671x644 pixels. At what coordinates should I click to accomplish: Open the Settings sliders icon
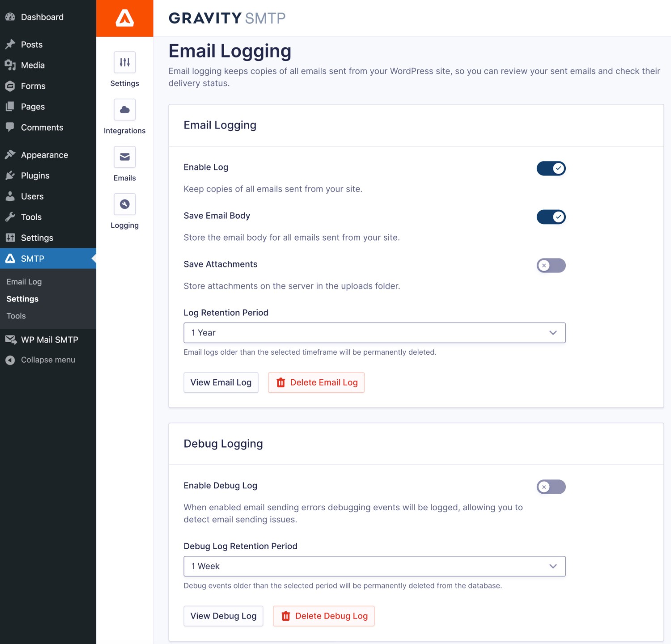[x=125, y=62]
